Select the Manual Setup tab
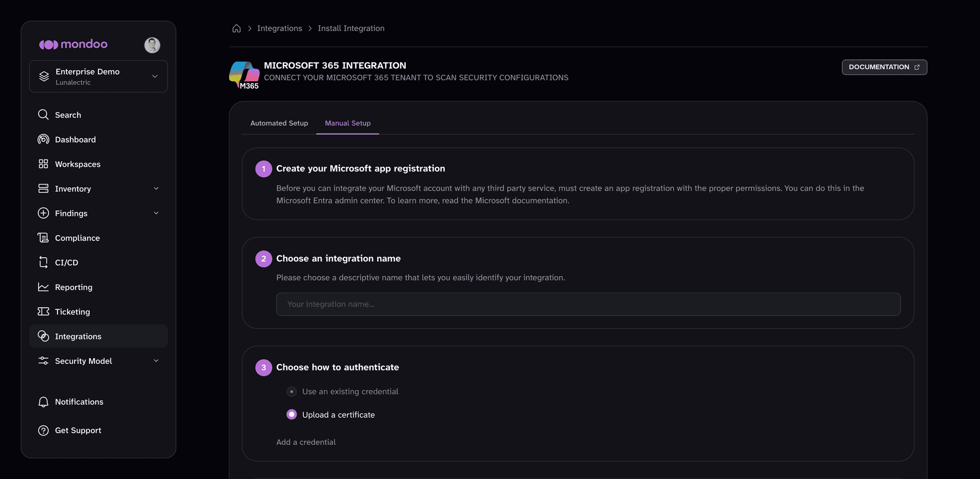This screenshot has height=479, width=980. [x=348, y=123]
